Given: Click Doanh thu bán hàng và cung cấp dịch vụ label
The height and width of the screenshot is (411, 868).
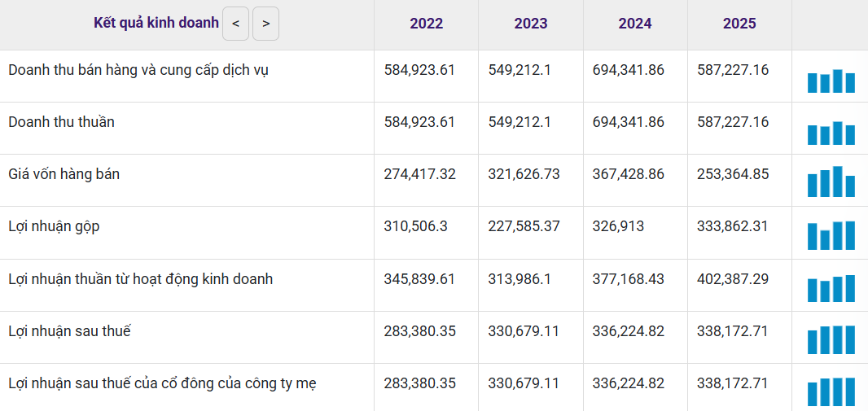Looking at the screenshot, I should pos(139,70).
